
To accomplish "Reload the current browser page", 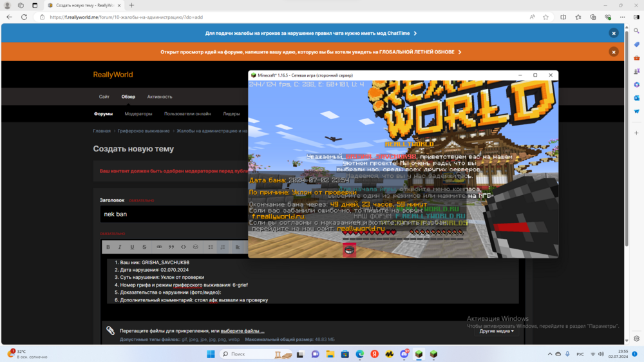I will point(24,17).
